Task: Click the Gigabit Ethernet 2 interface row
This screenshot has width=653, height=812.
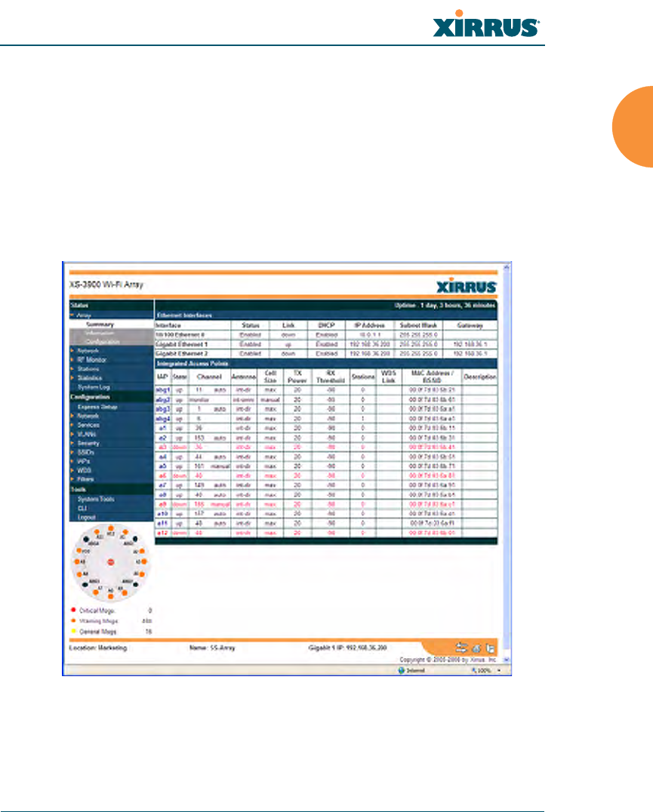Action: point(326,354)
